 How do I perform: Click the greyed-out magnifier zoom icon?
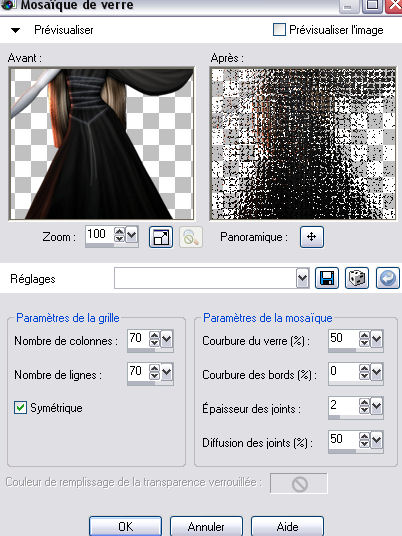191,237
